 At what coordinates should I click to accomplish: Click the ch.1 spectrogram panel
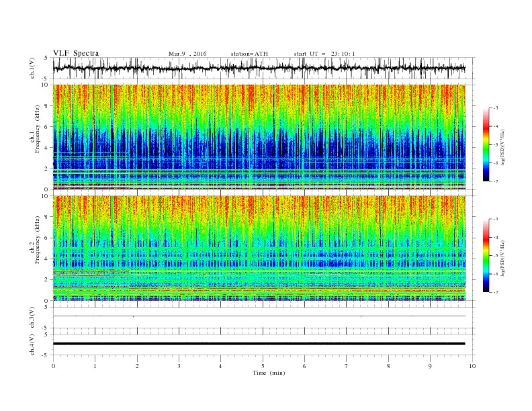point(259,137)
